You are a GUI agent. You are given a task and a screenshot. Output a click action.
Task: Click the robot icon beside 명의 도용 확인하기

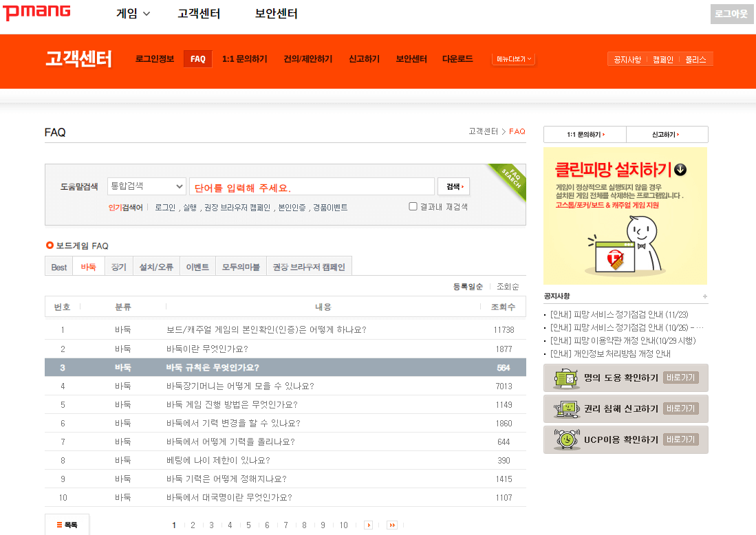tap(565, 378)
